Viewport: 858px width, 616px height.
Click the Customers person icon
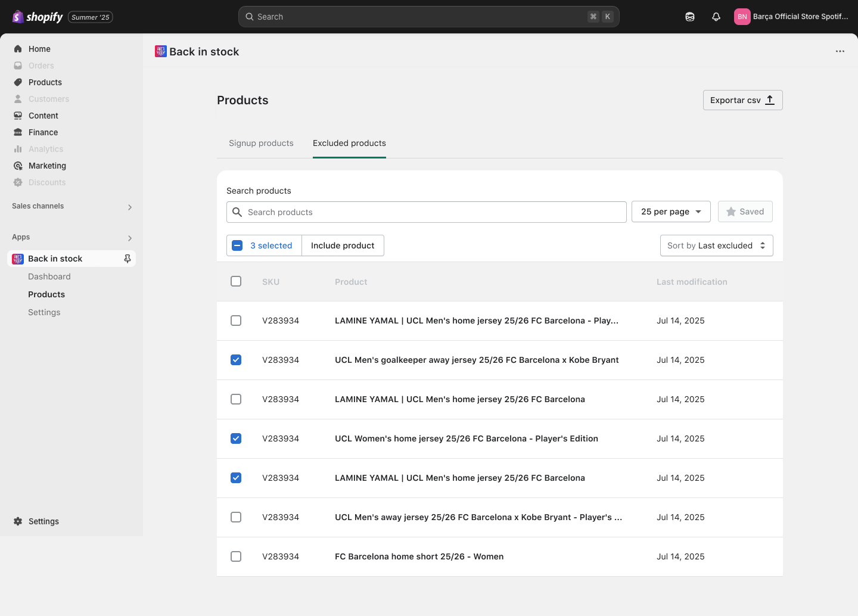(18, 99)
